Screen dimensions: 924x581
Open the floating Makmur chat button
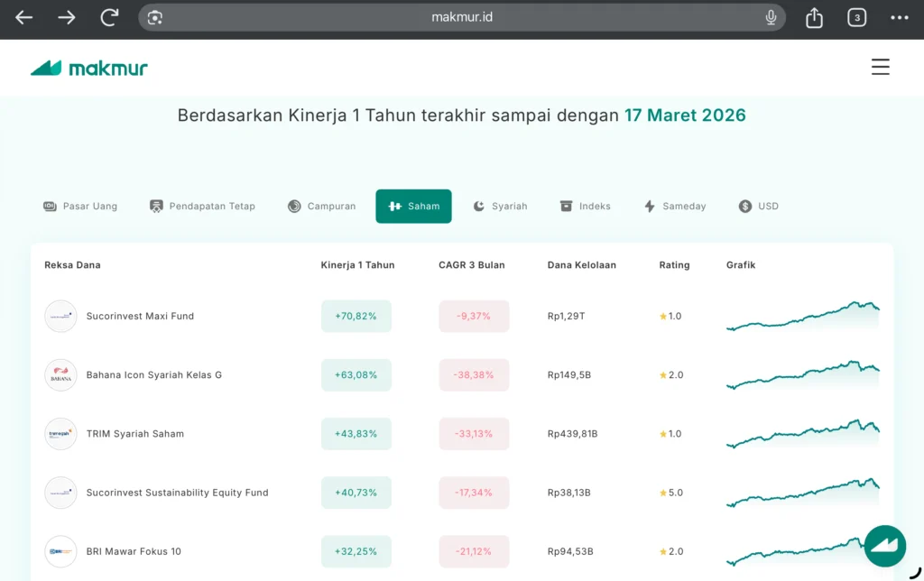[x=884, y=545]
